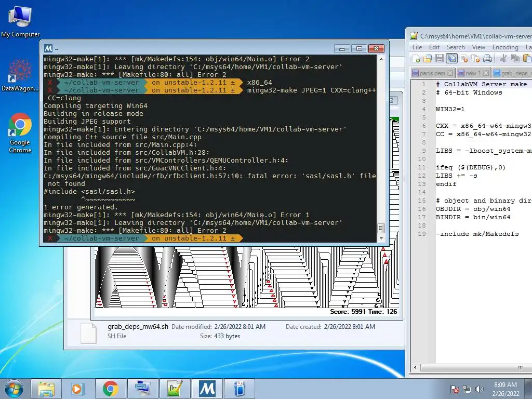Click the Print icon in Notepad++ toolbar

[487, 58]
